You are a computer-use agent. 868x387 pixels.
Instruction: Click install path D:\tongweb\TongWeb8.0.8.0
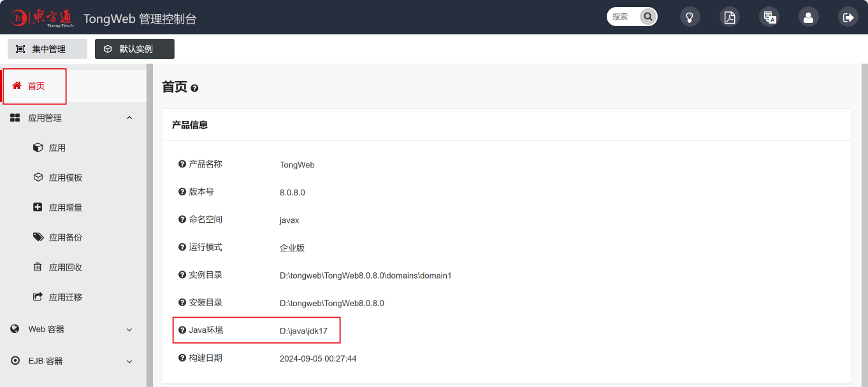(332, 304)
